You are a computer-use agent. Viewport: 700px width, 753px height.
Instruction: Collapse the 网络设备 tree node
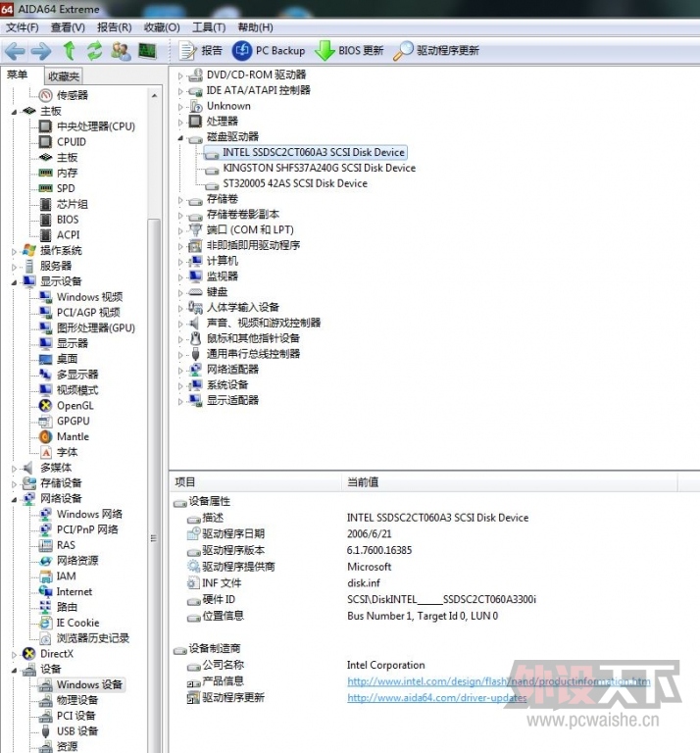14,499
